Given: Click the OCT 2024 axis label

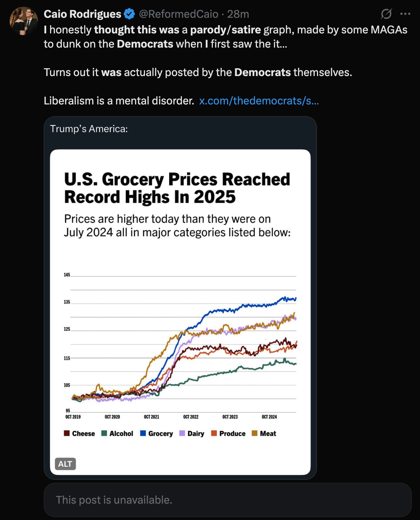Looking at the screenshot, I should point(269,417).
